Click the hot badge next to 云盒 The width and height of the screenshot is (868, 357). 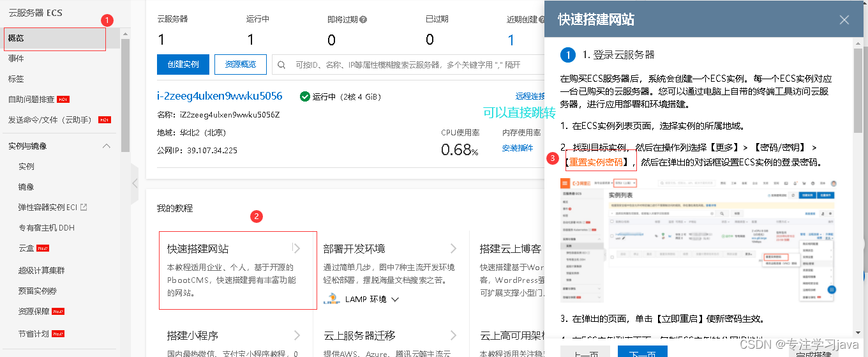pos(43,248)
